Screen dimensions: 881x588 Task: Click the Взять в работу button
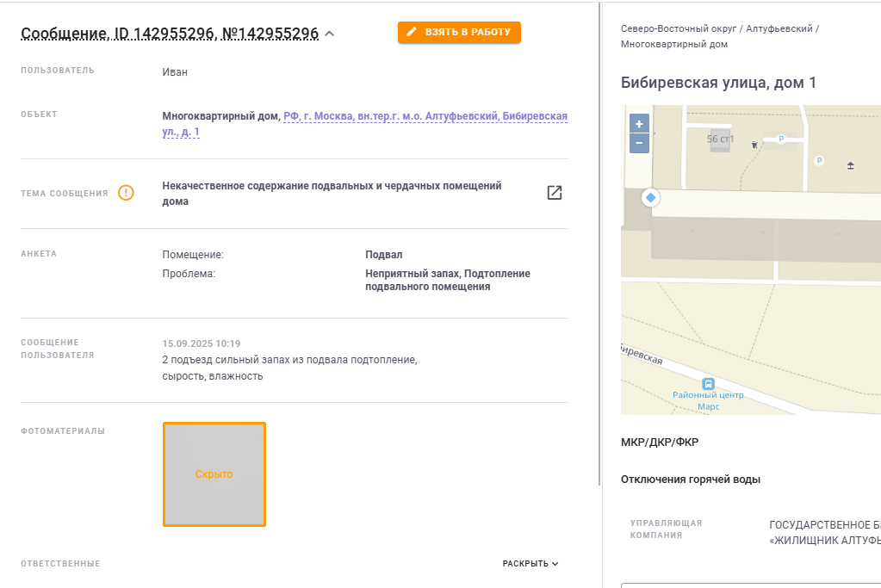(459, 32)
